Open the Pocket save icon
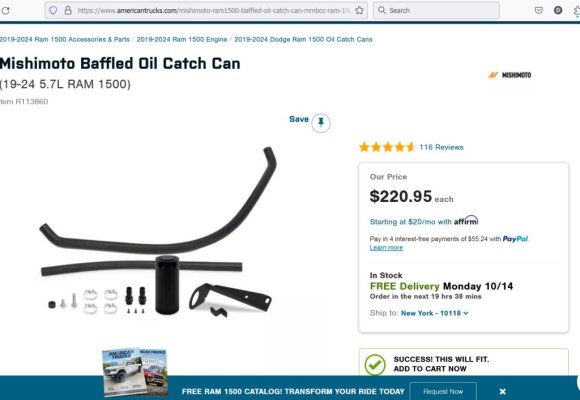This screenshot has width=580, height=400. 539,10
